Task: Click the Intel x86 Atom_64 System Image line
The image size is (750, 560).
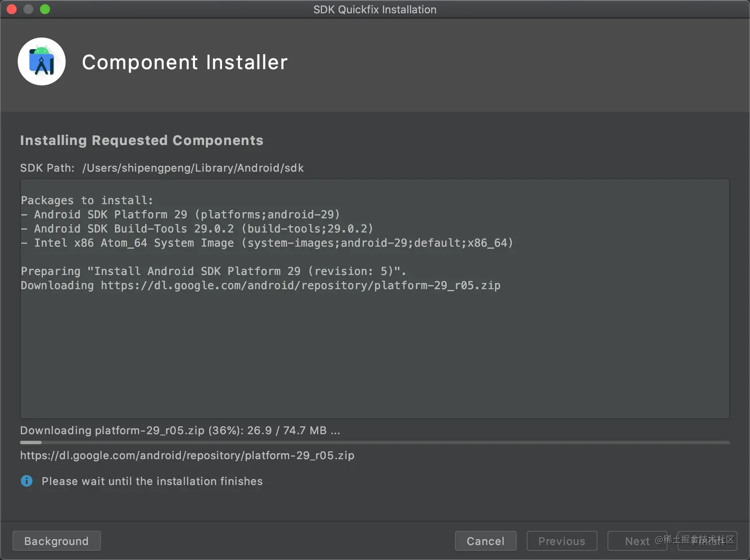Action: [267, 243]
